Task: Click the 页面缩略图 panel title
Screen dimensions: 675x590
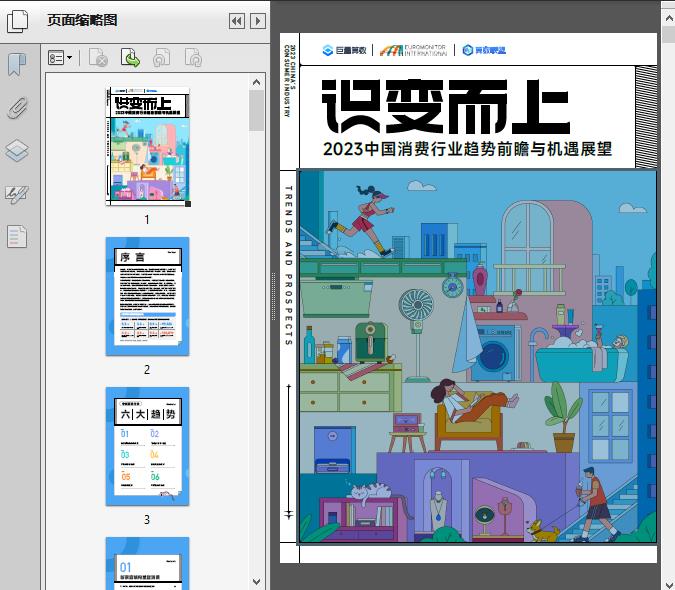Action: click(82, 20)
